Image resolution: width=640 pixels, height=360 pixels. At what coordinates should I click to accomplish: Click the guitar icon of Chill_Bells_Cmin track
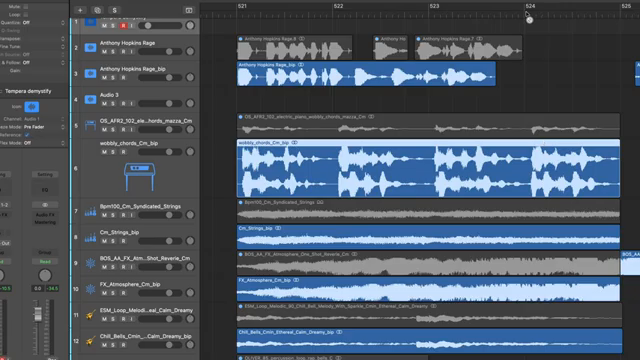(90, 340)
